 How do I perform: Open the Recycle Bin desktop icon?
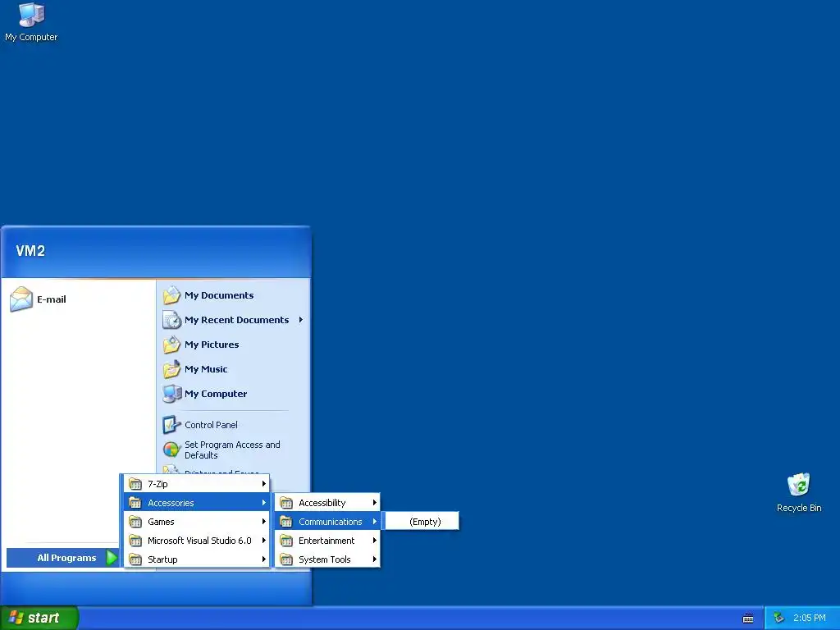pos(799,493)
